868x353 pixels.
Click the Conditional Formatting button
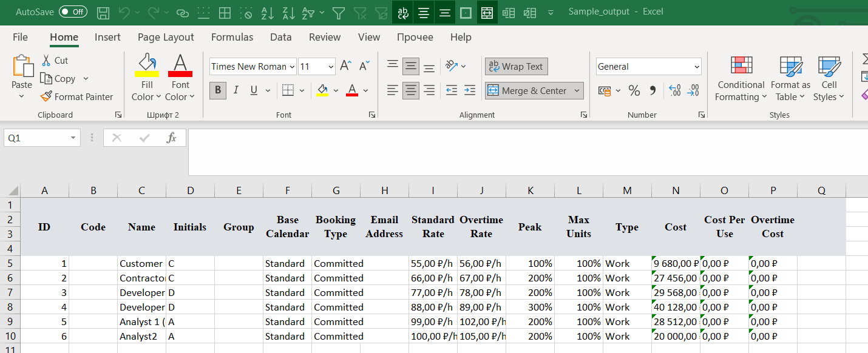coord(741,78)
